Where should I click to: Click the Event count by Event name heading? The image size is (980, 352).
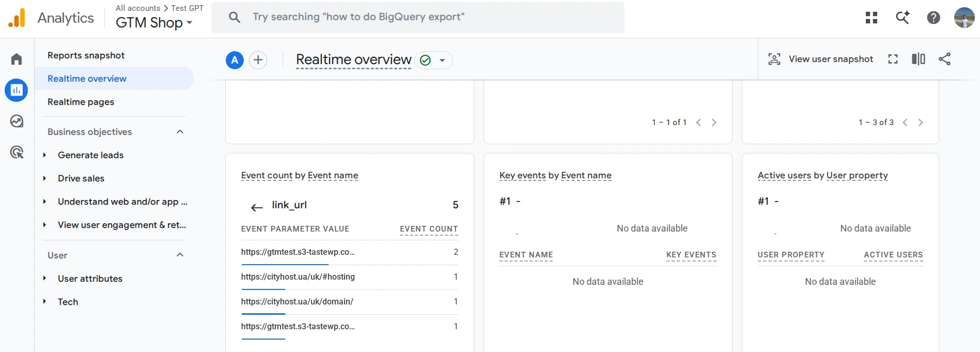[x=300, y=176]
